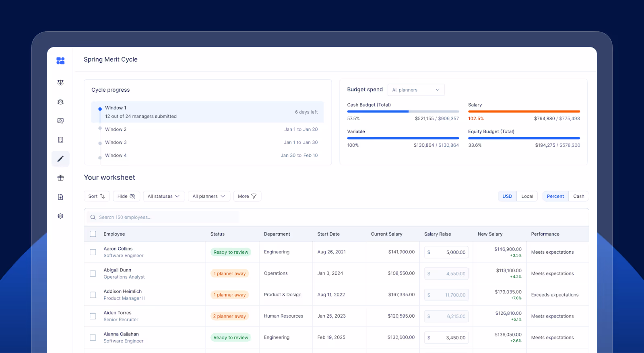Open the building icon in the sidebar
The image size is (644, 353).
(x=60, y=140)
